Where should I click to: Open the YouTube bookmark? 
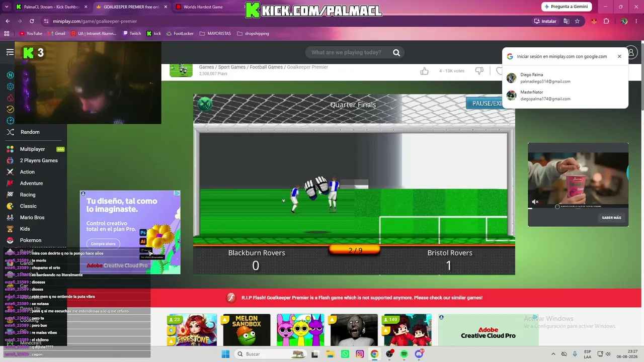(x=31, y=34)
